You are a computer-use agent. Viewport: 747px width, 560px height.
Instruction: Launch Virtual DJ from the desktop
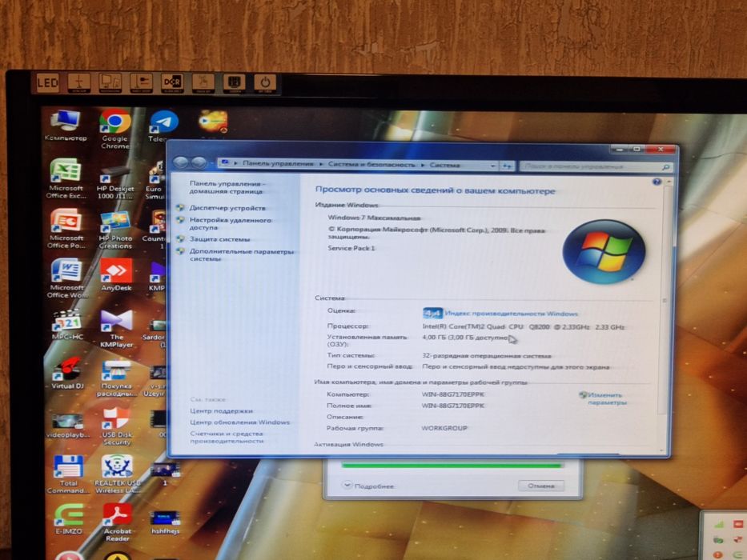[67, 374]
